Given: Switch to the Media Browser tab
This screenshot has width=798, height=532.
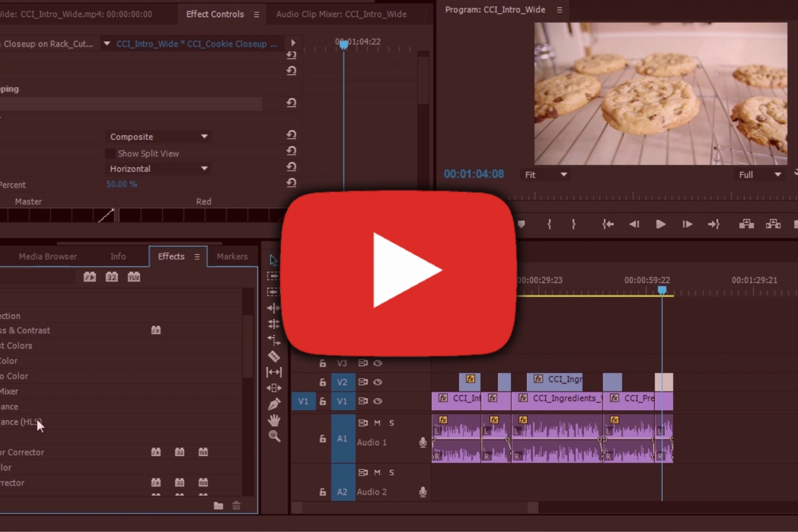Looking at the screenshot, I should (48, 256).
